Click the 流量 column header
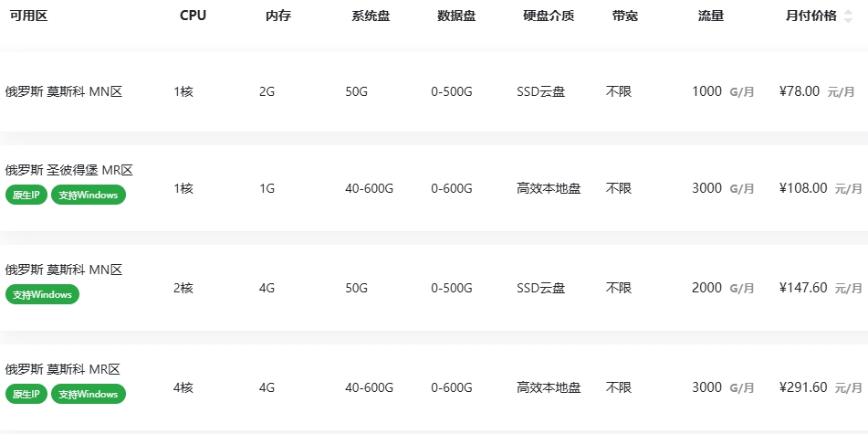The width and height of the screenshot is (868, 434). (711, 16)
